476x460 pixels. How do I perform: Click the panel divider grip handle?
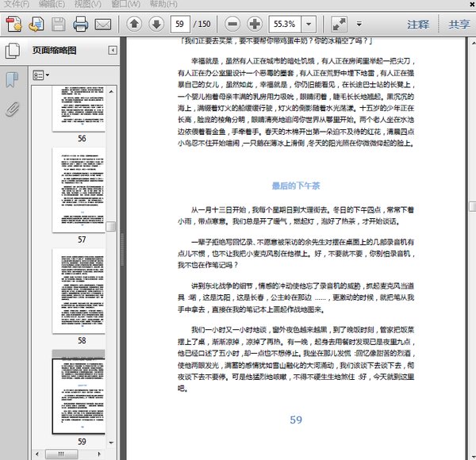click(123, 249)
